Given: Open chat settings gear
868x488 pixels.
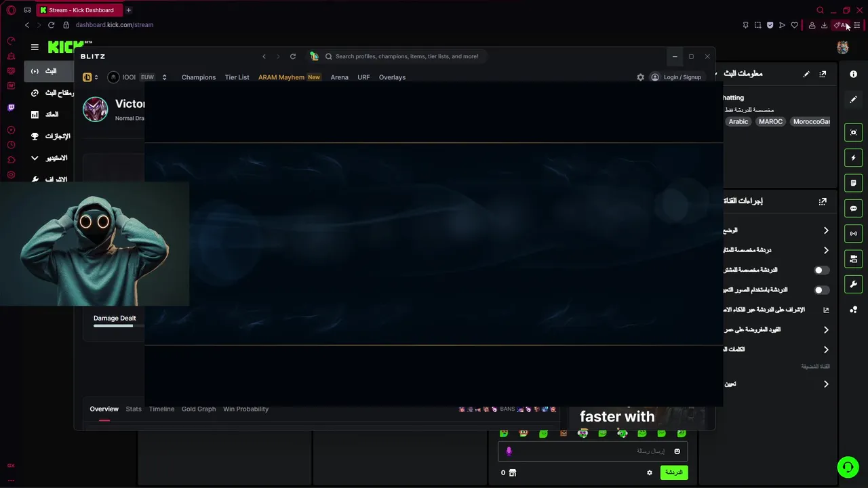Looking at the screenshot, I should pyautogui.click(x=649, y=472).
